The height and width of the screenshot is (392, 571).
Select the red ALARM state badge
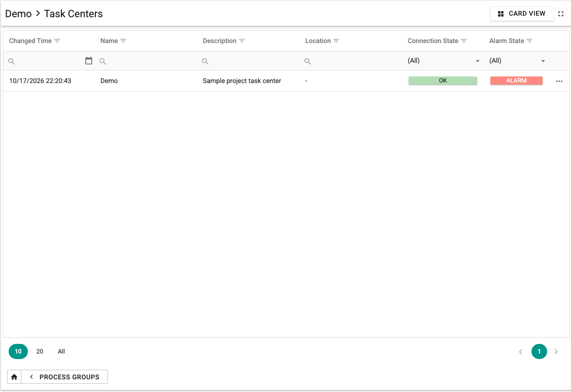pyautogui.click(x=516, y=81)
